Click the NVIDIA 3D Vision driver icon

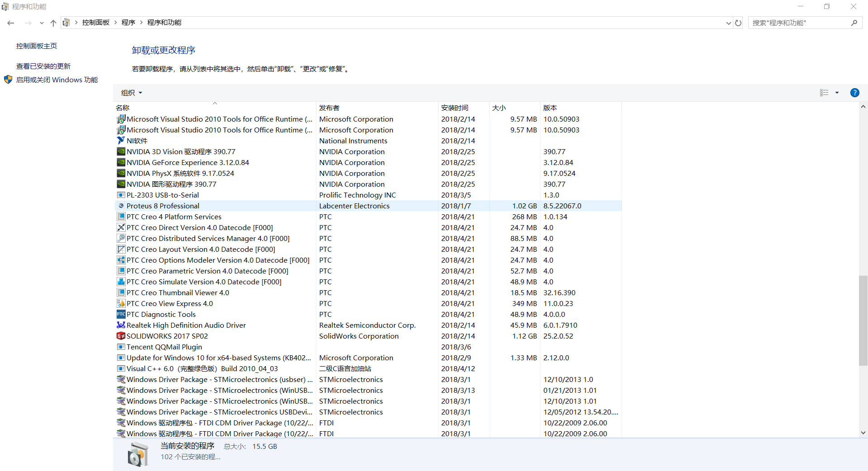click(121, 151)
